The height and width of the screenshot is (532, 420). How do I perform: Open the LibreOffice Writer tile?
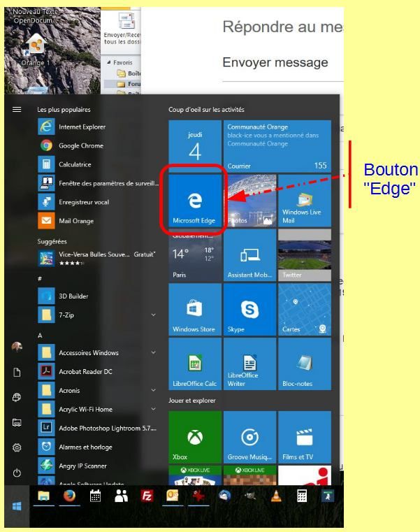pos(249,364)
